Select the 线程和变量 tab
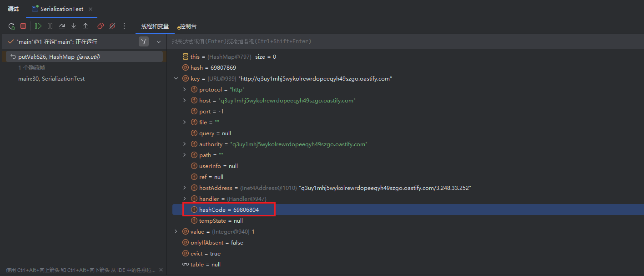Screen dimensions: 644x276 point(155,26)
